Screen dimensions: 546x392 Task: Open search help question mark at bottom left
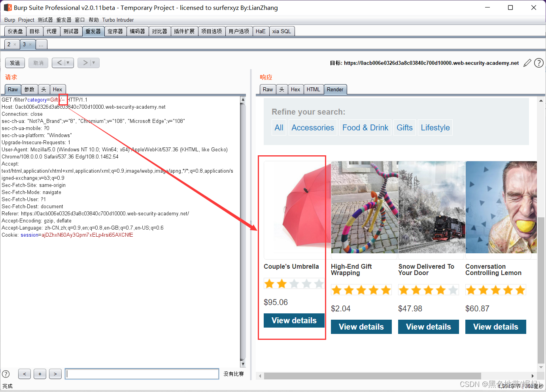(6, 374)
